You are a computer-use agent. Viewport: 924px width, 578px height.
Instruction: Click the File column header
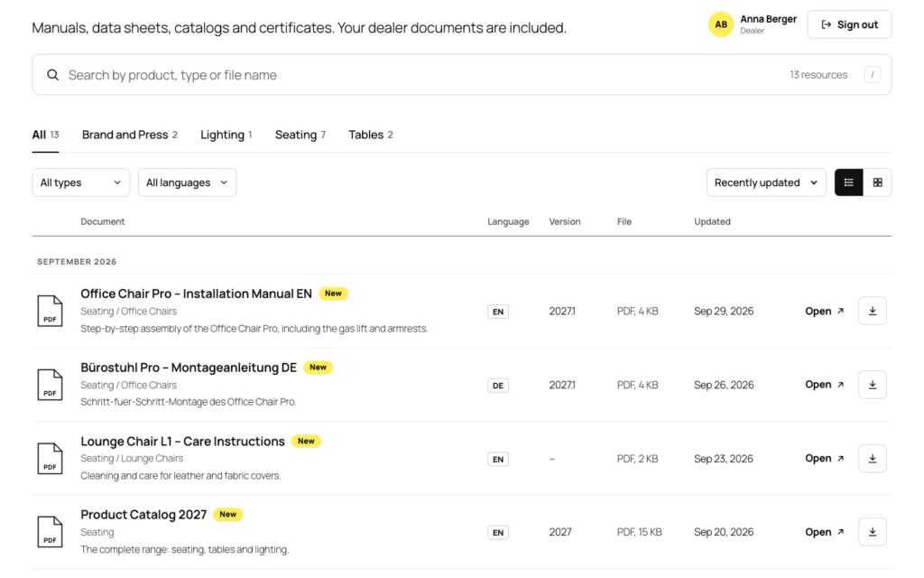coord(624,222)
